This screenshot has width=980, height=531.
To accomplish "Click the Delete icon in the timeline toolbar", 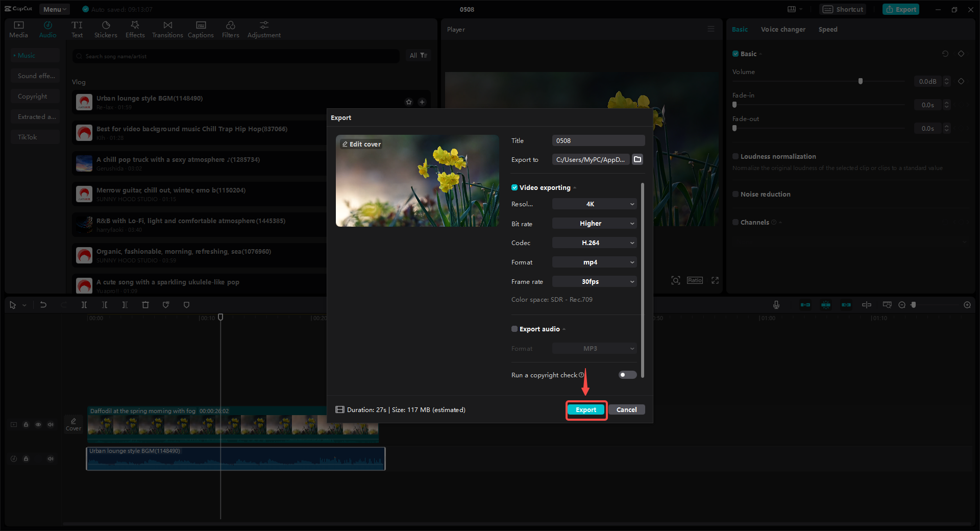I will [x=145, y=305].
